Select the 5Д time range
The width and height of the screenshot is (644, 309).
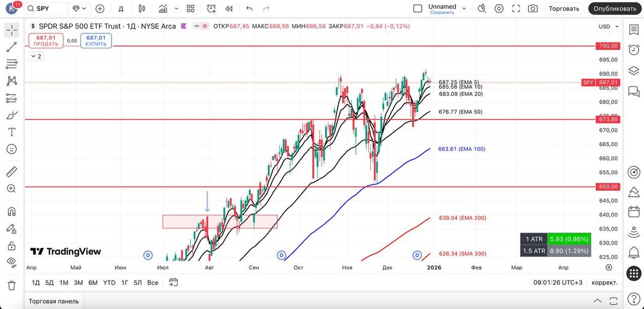[x=49, y=282]
